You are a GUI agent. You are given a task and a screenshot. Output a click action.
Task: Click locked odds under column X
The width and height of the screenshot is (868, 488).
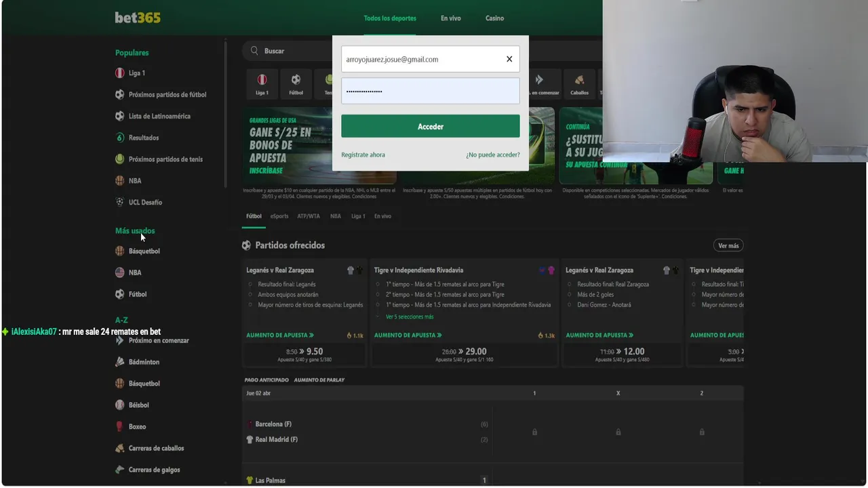click(x=618, y=432)
